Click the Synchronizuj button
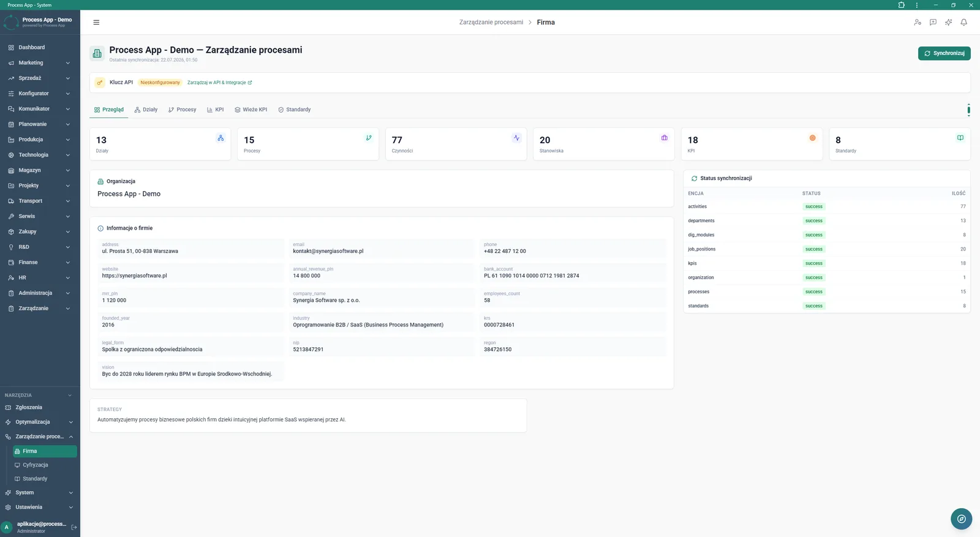Image resolution: width=980 pixels, height=537 pixels. click(944, 53)
